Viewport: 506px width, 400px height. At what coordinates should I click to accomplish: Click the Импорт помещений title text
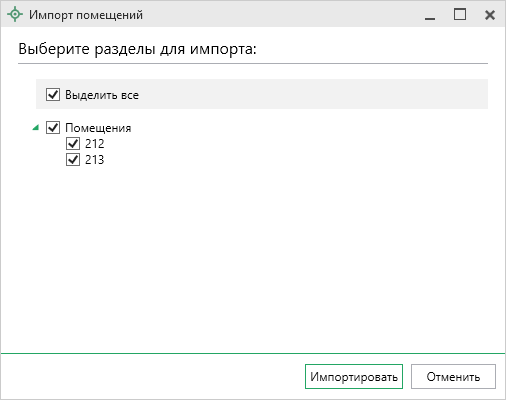click(86, 15)
